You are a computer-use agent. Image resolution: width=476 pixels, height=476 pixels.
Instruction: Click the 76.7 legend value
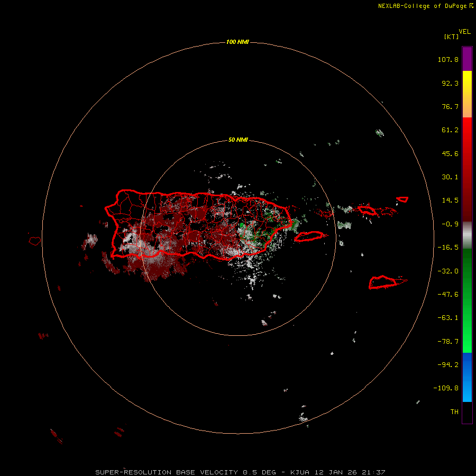point(450,106)
